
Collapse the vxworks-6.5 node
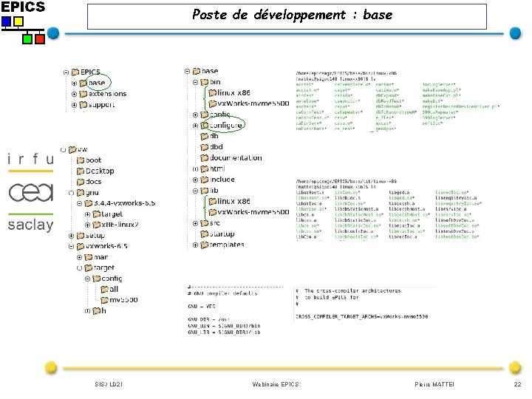point(71,247)
